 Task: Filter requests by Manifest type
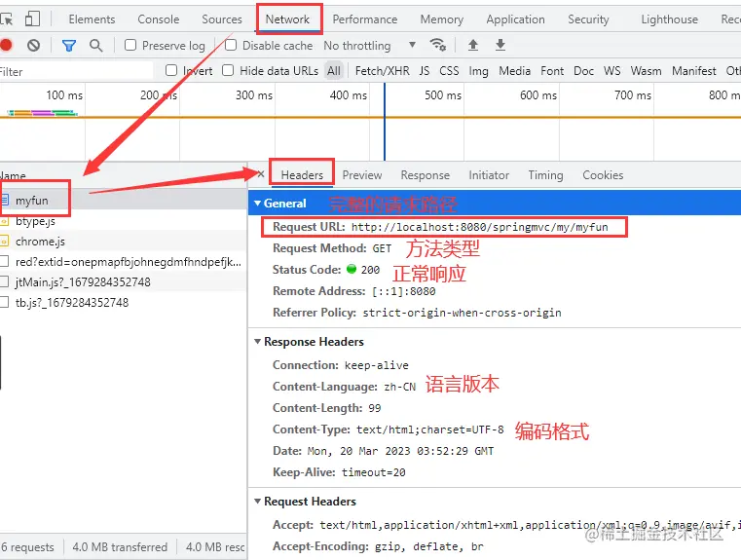click(x=694, y=71)
